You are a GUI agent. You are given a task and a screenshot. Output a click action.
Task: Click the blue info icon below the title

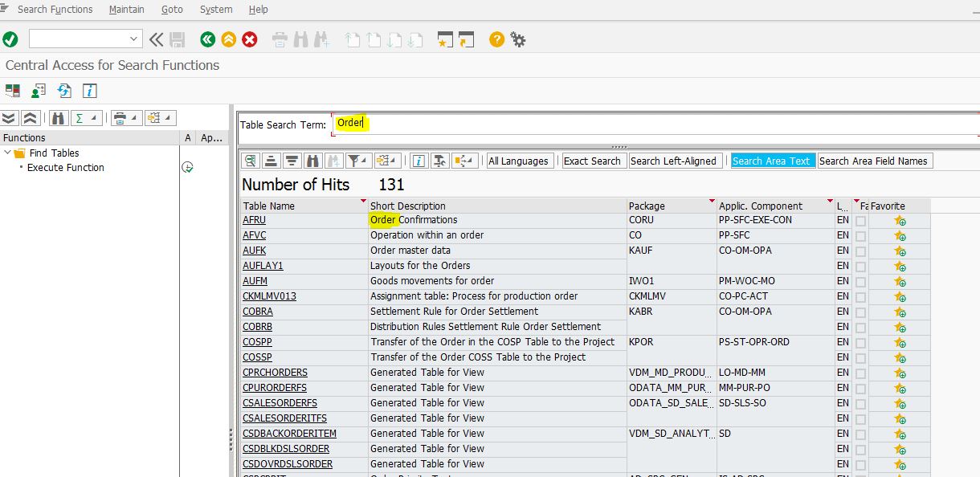click(89, 91)
